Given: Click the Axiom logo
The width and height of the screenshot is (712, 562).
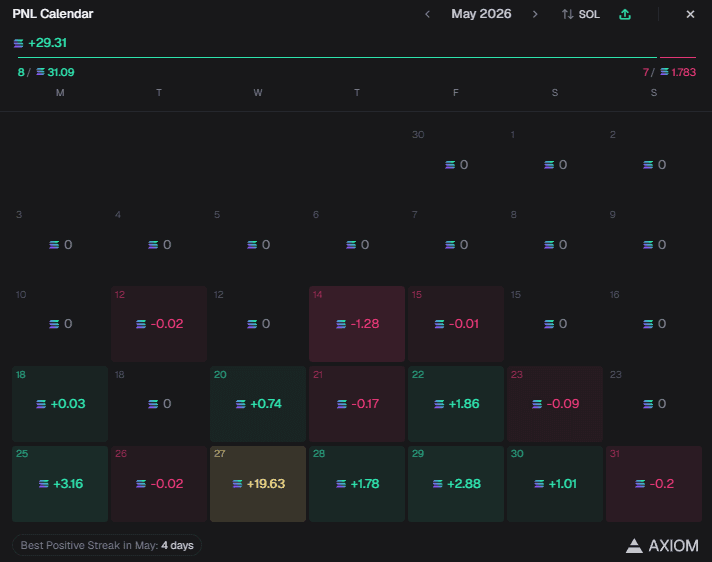Looking at the screenshot, I should (x=662, y=545).
